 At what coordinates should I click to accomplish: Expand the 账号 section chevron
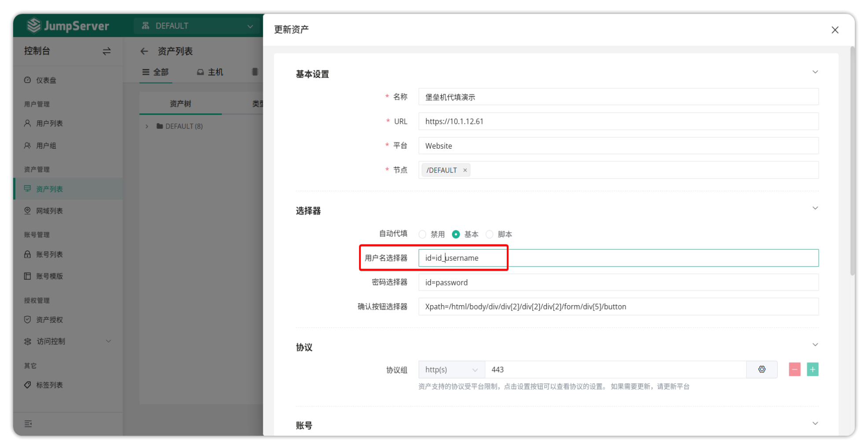tap(815, 423)
